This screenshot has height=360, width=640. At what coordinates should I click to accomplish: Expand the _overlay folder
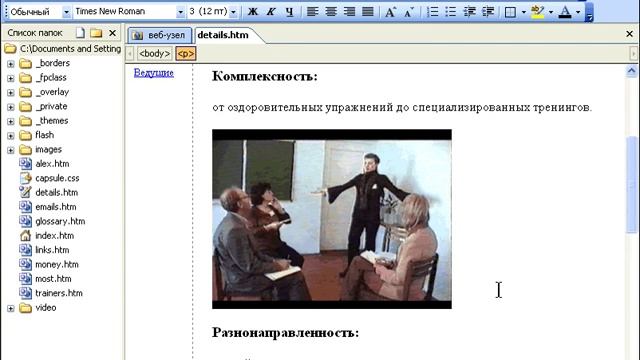11,93
